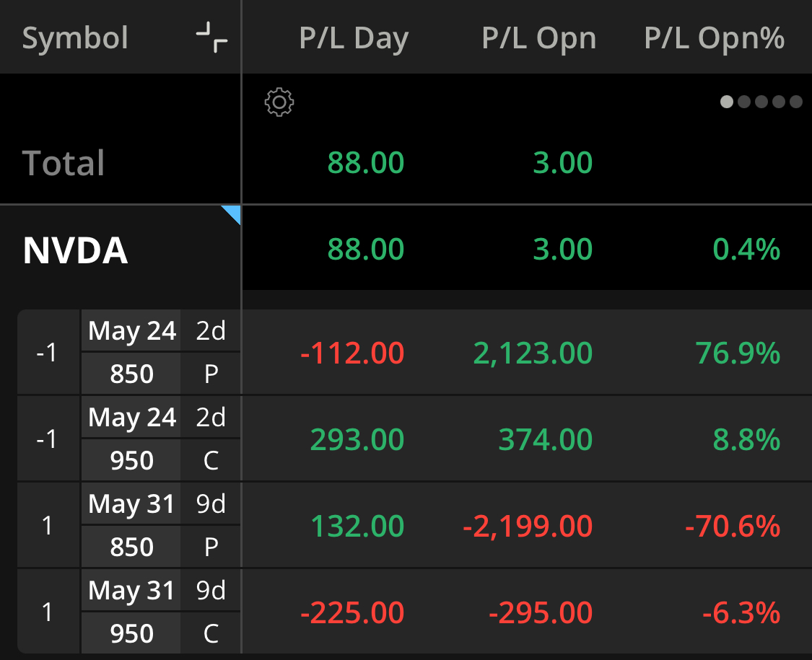This screenshot has width=812, height=660.
Task: Sort by the P/L Day column header
Action: 354,38
